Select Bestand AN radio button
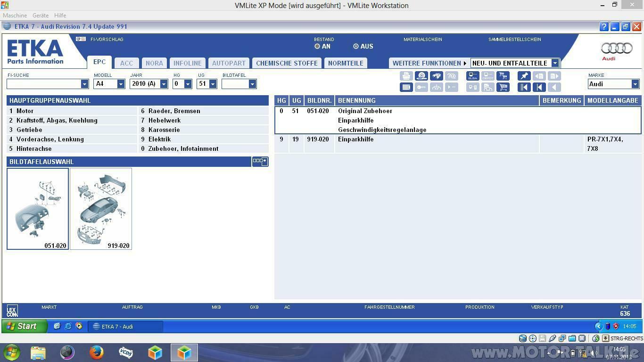The image size is (644, 362). pyautogui.click(x=317, y=46)
